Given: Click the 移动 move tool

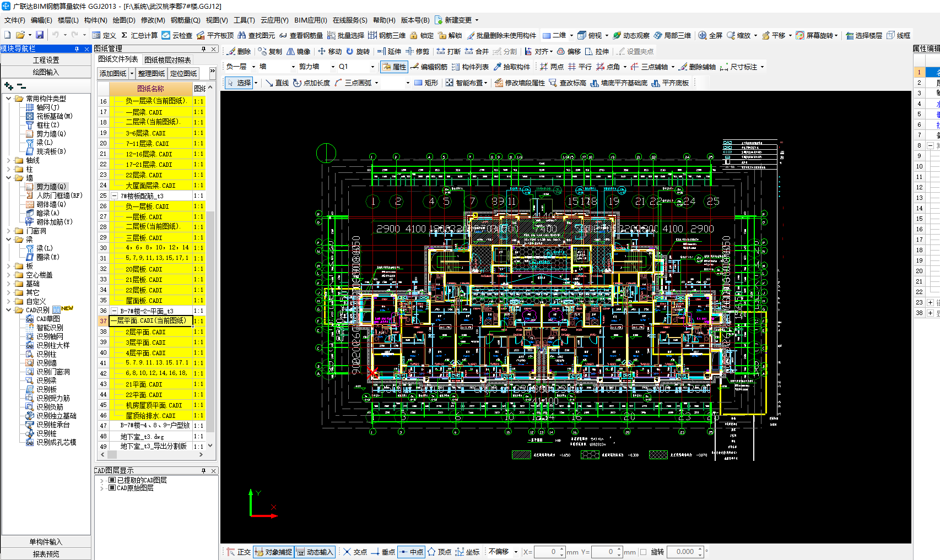Looking at the screenshot, I should coord(329,51).
